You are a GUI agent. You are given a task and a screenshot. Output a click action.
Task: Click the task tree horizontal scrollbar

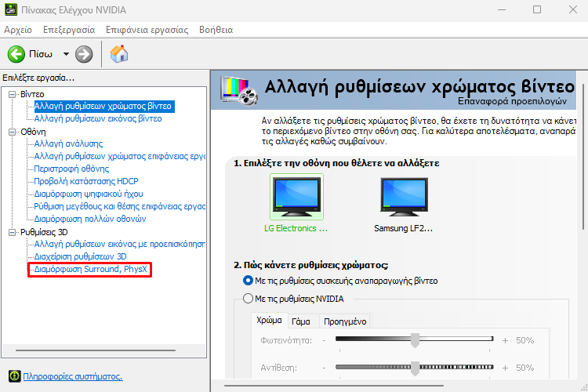(x=96, y=350)
